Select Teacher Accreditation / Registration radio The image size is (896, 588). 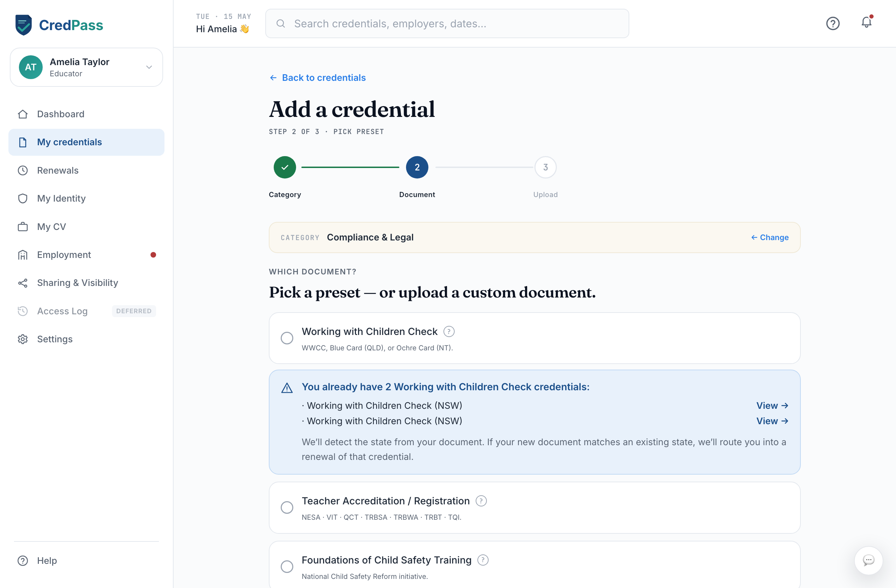click(x=287, y=507)
